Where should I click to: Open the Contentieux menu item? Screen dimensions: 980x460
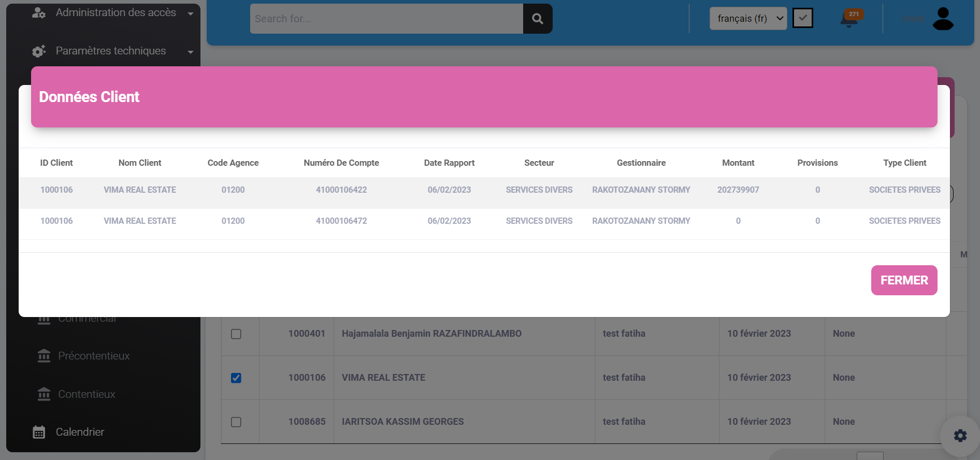pyautogui.click(x=87, y=394)
